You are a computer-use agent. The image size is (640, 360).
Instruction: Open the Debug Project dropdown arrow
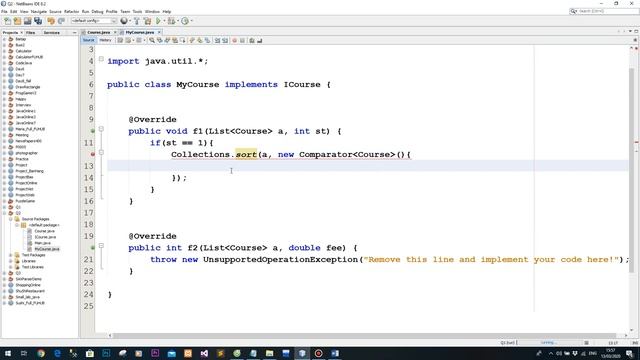pos(178,21)
